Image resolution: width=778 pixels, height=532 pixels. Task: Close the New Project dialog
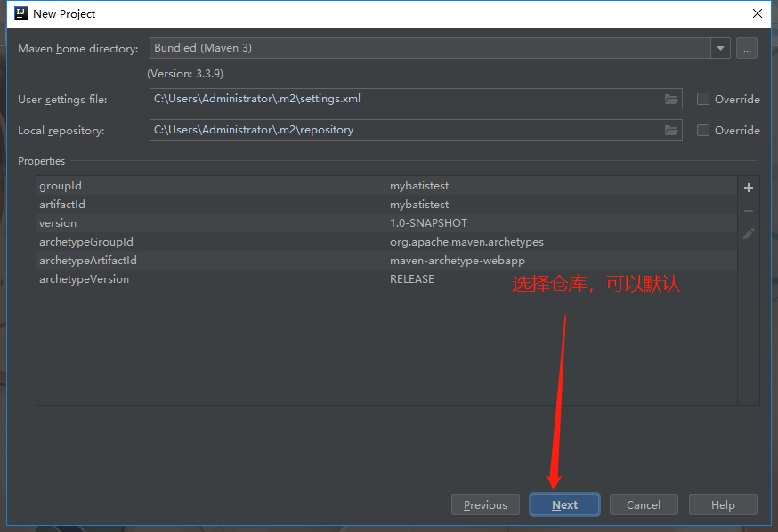coord(758,13)
